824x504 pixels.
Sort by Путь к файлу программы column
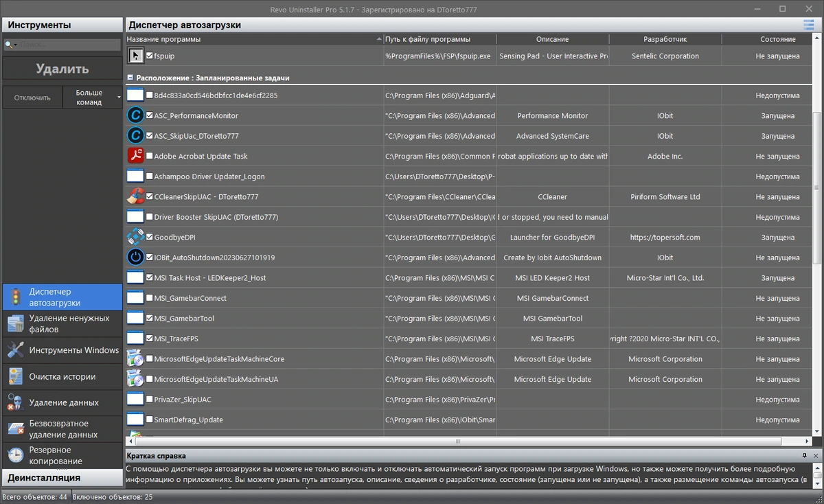440,39
